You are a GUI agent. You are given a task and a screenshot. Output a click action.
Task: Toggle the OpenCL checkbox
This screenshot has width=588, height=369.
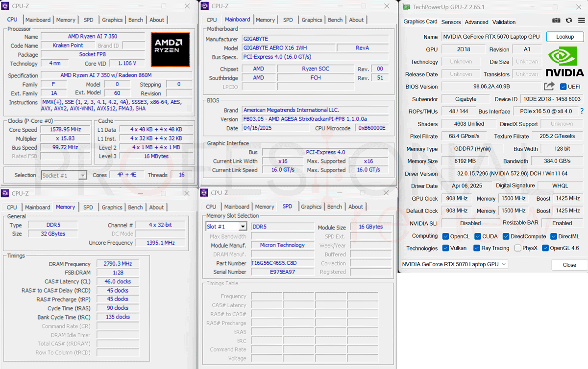click(445, 236)
